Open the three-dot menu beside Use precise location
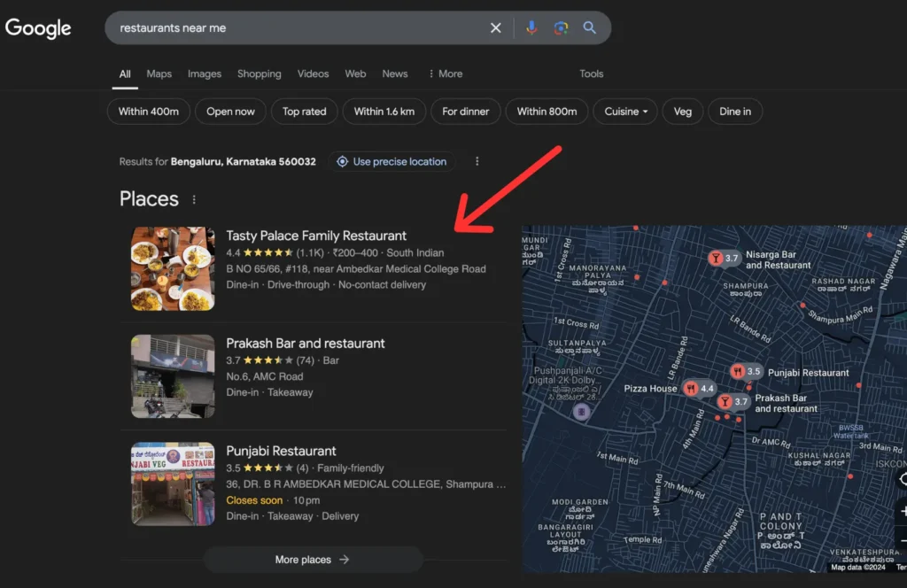Screen dimensions: 907x588 [477, 161]
